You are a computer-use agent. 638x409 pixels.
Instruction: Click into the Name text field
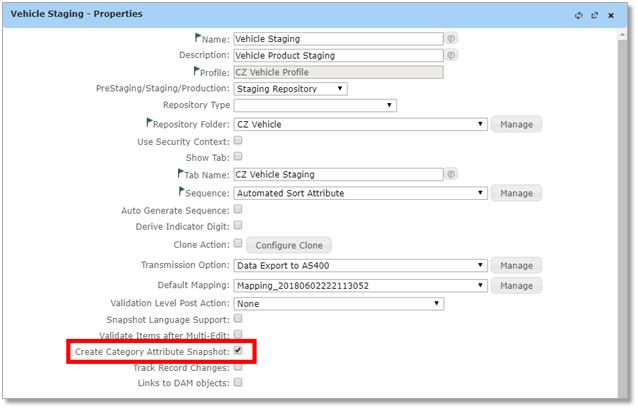tap(338, 39)
